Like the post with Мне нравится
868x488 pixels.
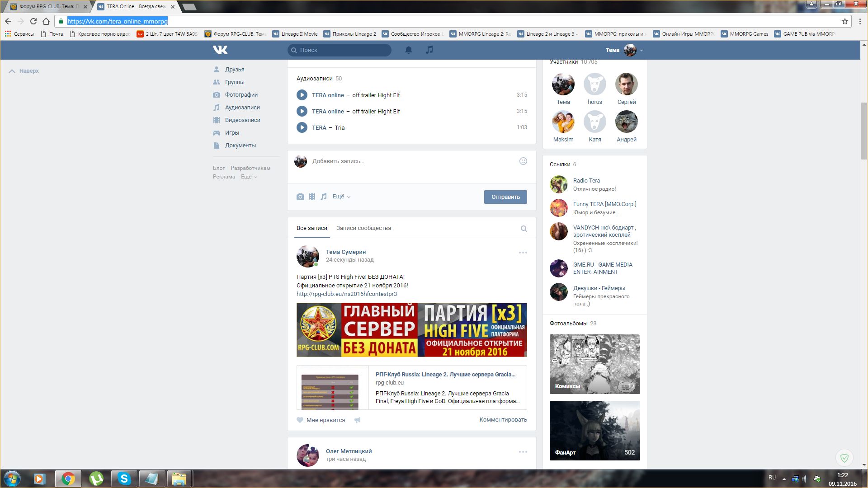pos(321,420)
